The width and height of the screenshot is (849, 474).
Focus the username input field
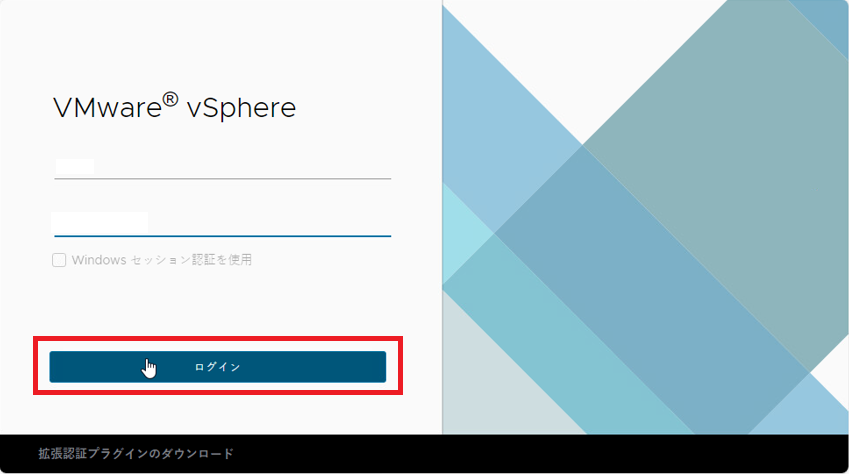(x=223, y=167)
